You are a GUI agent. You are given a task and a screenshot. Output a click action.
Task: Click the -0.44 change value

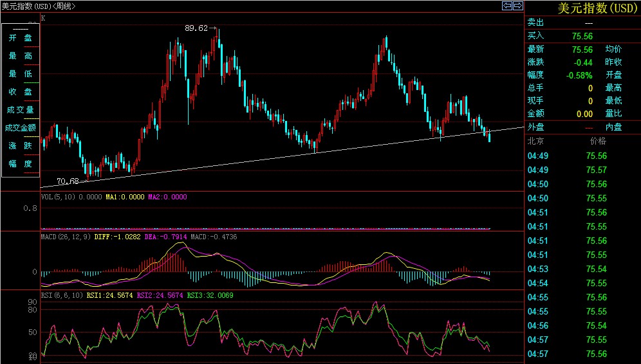(583, 62)
